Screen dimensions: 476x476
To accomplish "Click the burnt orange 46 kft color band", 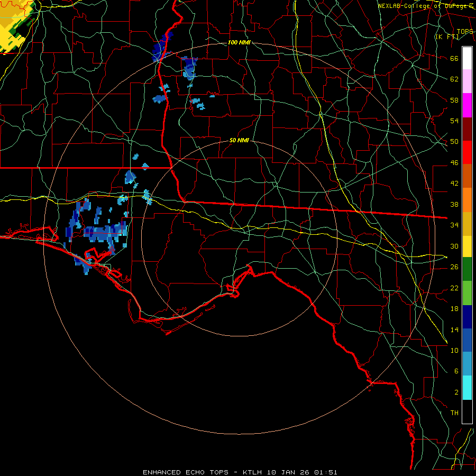I will pyautogui.click(x=467, y=176).
